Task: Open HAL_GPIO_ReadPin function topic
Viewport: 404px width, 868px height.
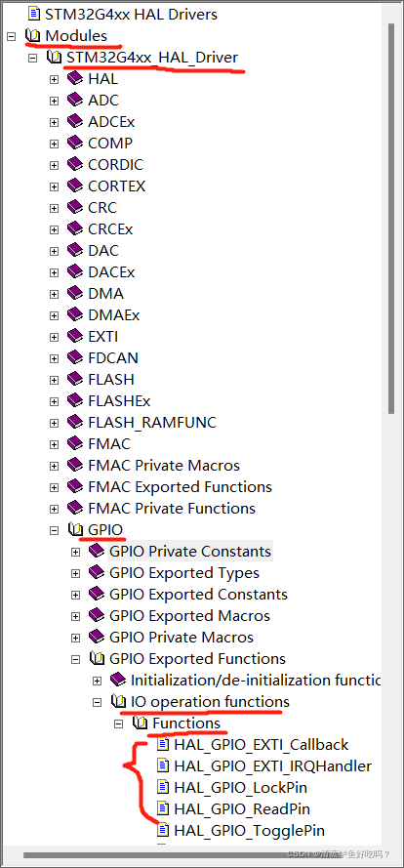Action: point(242,809)
